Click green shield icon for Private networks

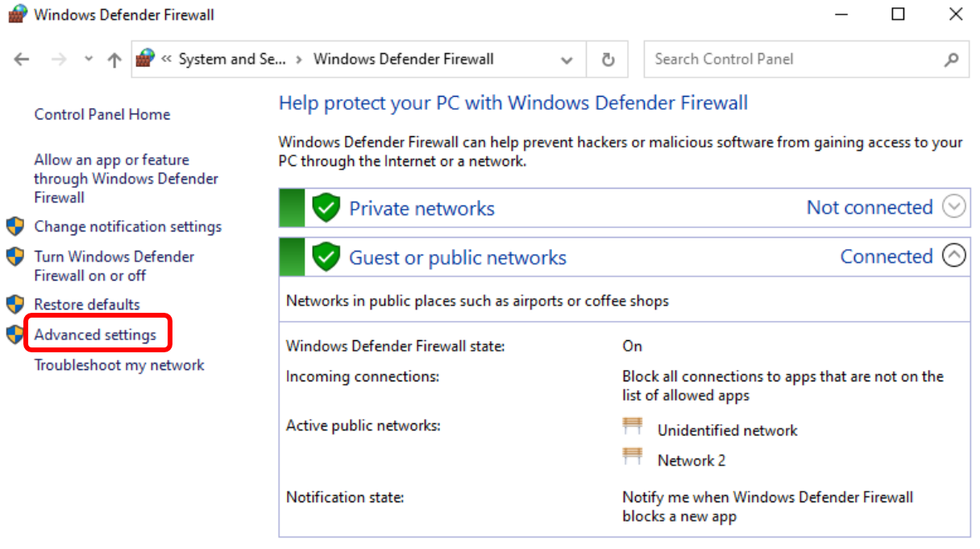click(x=326, y=208)
